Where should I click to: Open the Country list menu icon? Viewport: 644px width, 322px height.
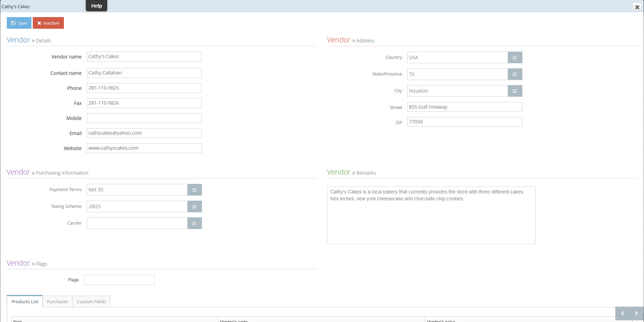pyautogui.click(x=515, y=57)
